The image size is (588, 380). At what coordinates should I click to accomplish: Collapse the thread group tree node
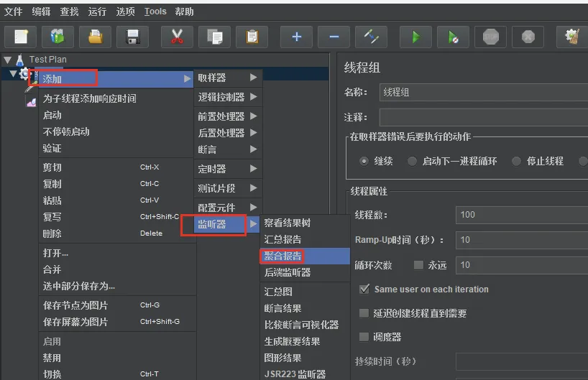point(13,73)
